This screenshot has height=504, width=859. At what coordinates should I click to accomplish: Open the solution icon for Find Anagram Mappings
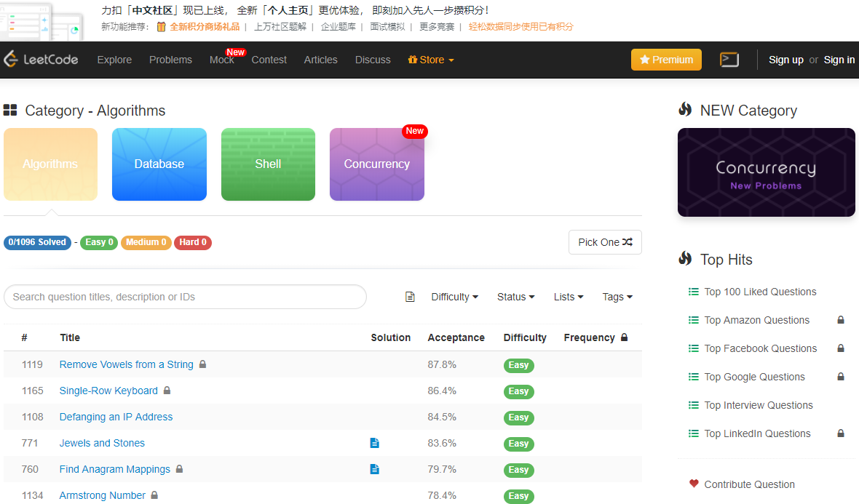375,469
